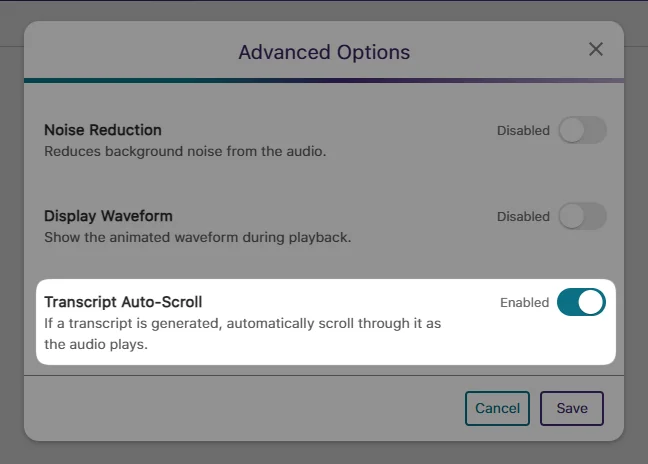Screen dimensions: 648x464
Task: Click the 'Show the animated waveform' description
Action: pos(197,238)
